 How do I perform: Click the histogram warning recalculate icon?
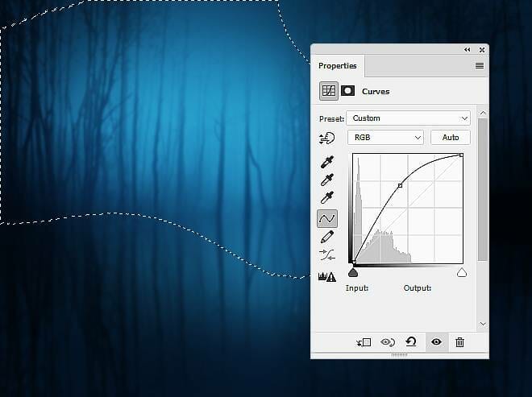coord(327,276)
